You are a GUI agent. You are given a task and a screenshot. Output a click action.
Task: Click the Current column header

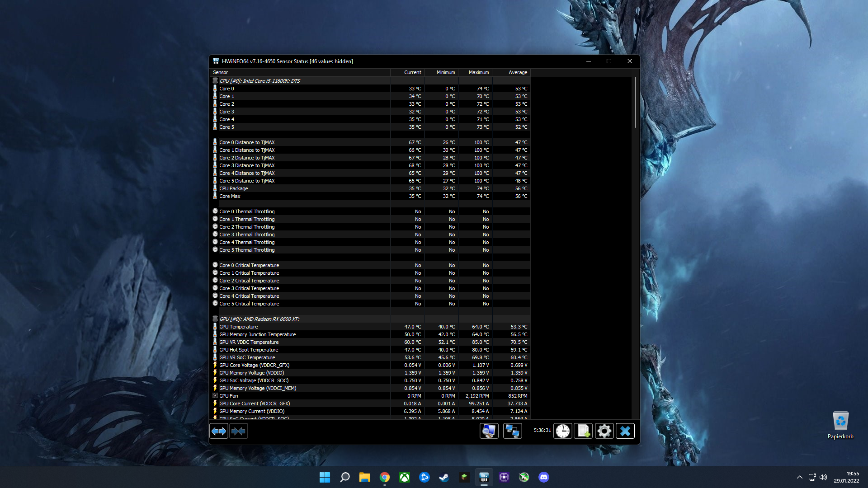[412, 72]
